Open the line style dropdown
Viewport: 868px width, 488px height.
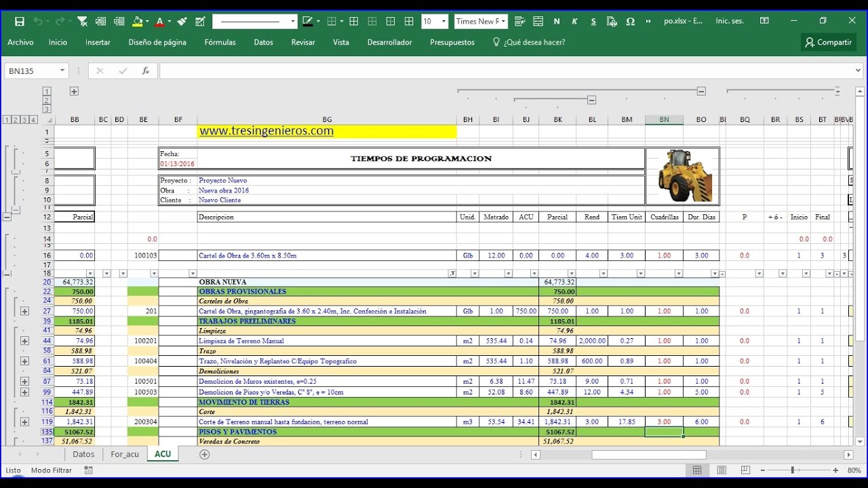coord(293,21)
